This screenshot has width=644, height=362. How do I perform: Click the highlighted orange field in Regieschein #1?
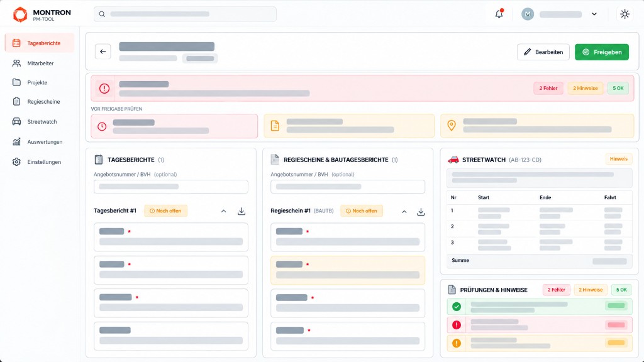(x=347, y=270)
